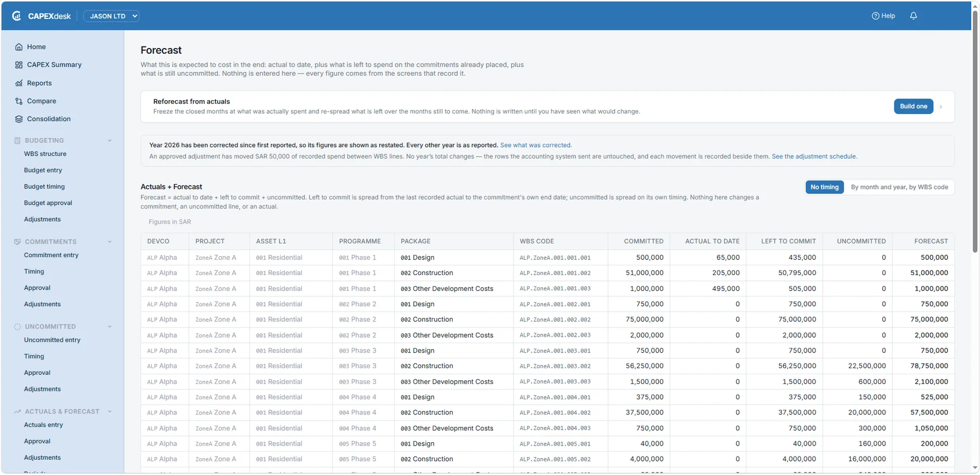980x475 pixels.
Task: Collapse the Commitments sidebar section
Action: coord(109,242)
